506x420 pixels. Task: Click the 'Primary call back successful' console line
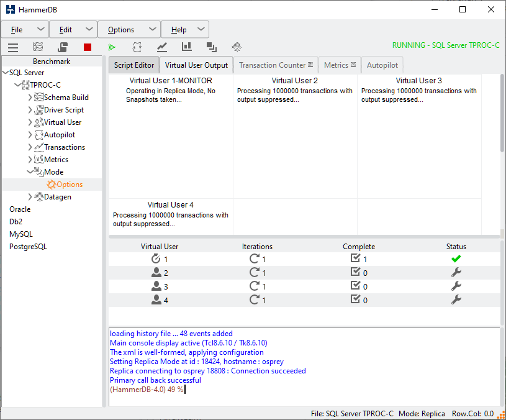click(x=155, y=380)
